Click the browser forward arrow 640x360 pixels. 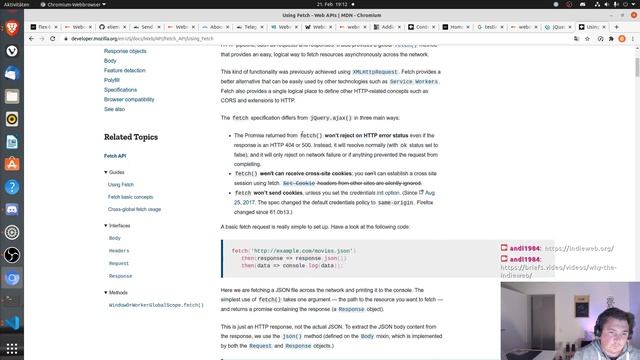[42, 39]
